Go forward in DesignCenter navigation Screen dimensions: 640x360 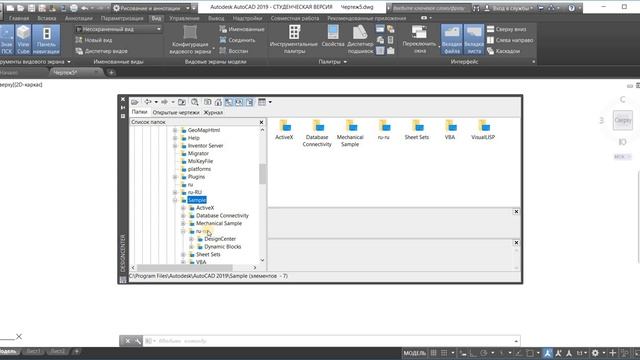tap(164, 102)
